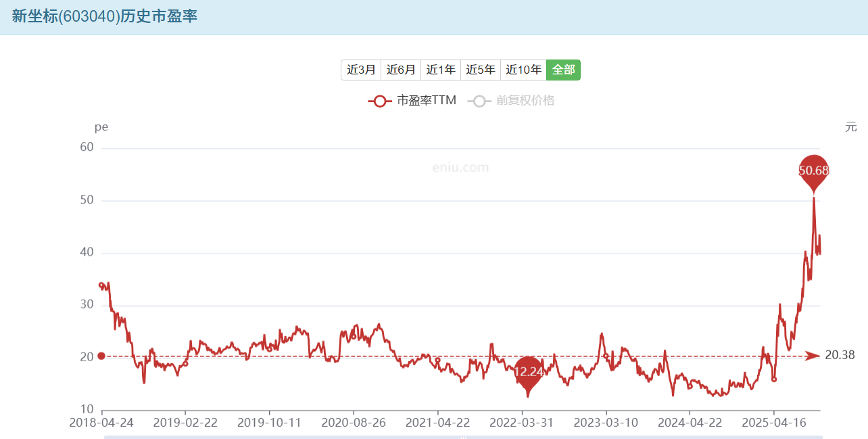Click the 2019-02-22 x-axis date label

(185, 422)
